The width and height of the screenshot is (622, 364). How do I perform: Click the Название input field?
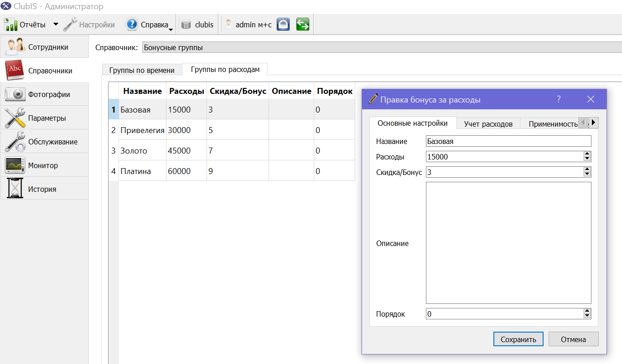coord(508,141)
